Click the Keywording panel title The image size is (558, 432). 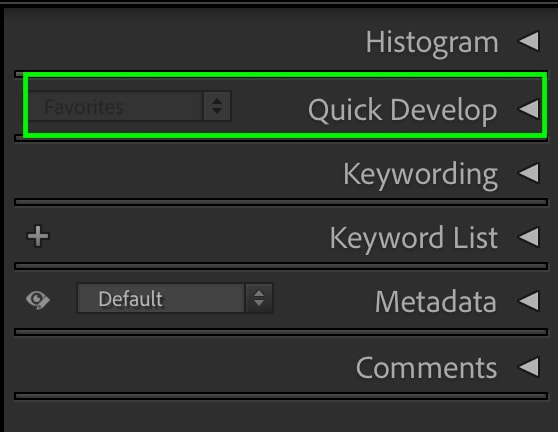pyautogui.click(x=420, y=175)
